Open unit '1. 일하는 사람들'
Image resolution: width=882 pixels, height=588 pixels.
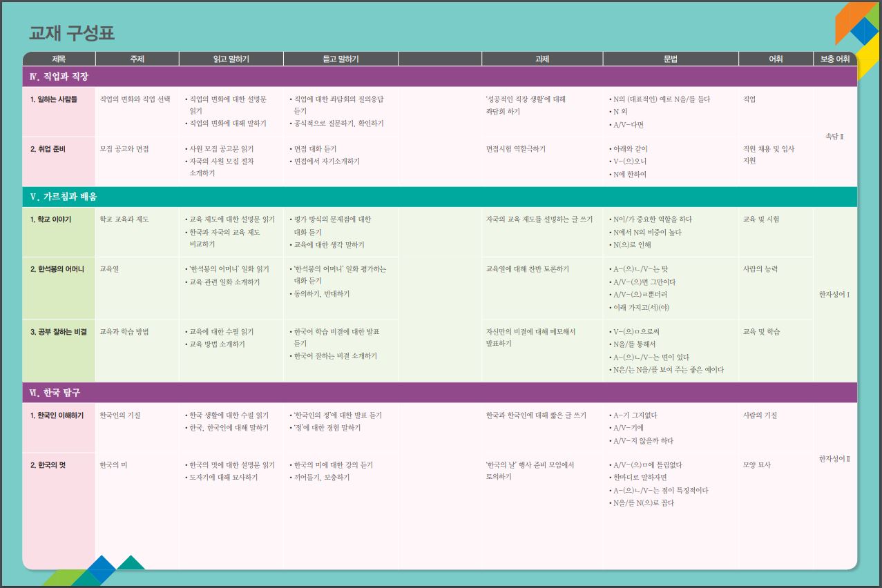[x=54, y=99]
